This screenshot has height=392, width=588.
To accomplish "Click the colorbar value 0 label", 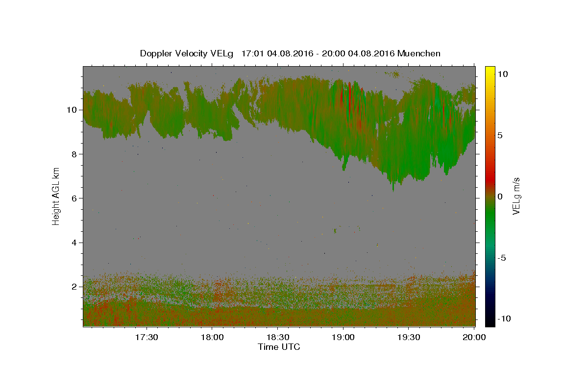I will (x=500, y=196).
